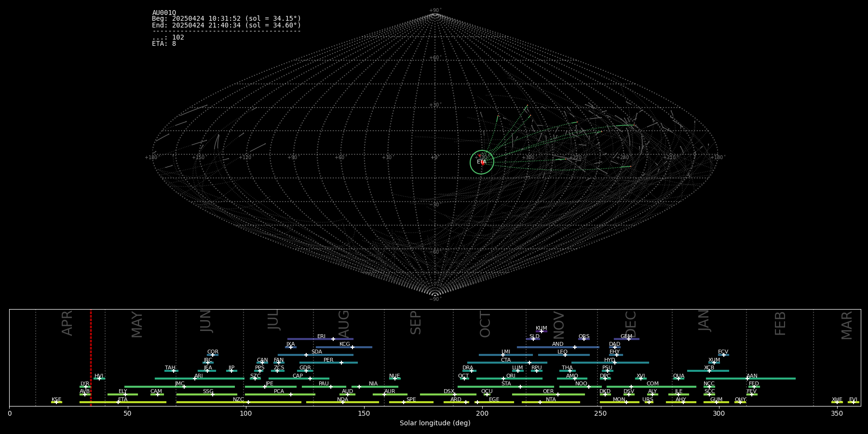Select the LEO shower bar
Viewport: 868px width, 434px height.
[564, 355]
